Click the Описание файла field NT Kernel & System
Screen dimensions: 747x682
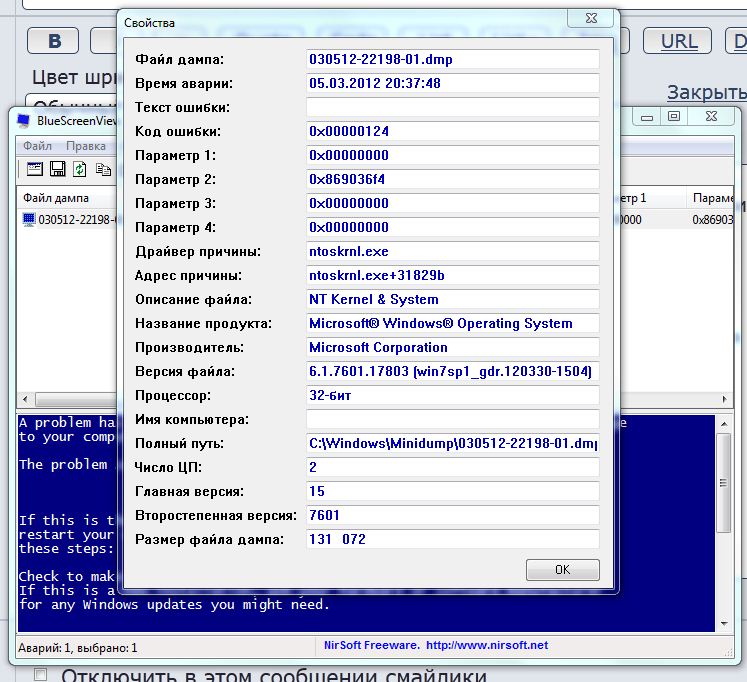tap(453, 300)
